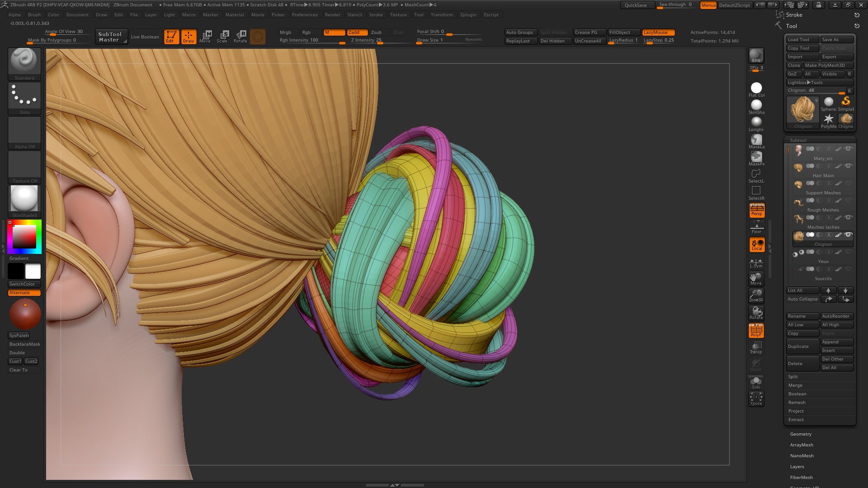
Task: Select the Scale tool in toolbar
Action: (x=223, y=36)
